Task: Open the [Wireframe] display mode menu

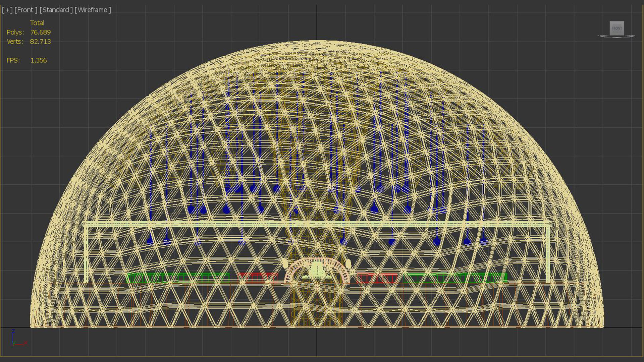Action: pyautogui.click(x=93, y=10)
